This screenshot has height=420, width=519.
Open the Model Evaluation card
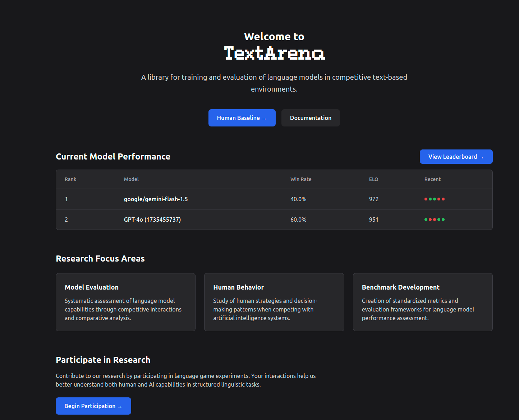[125, 302]
